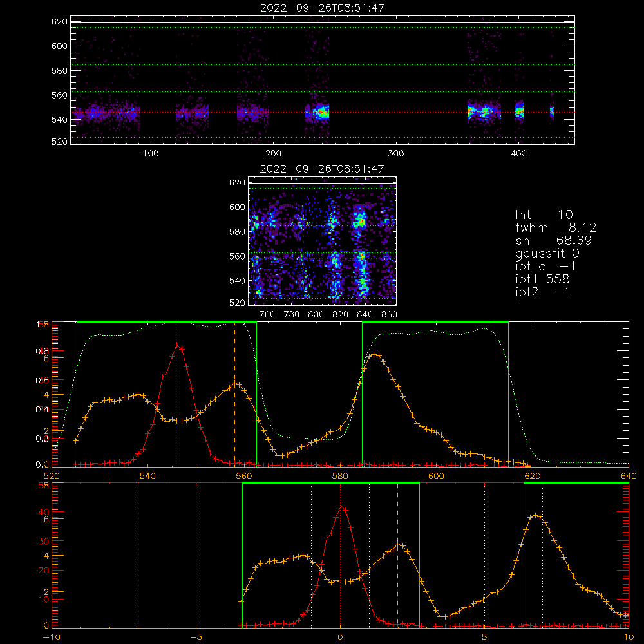Screen dimensions: 644x644
Task: Select the 'sn 68.69' readout line
Action: [553, 240]
